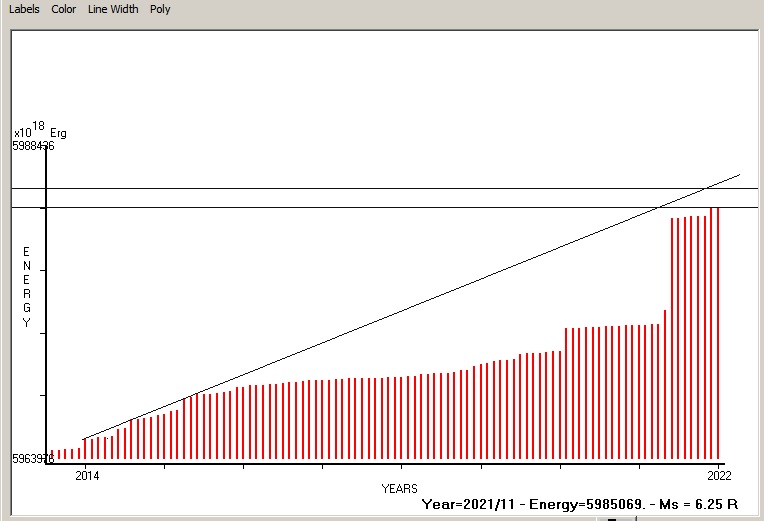Click the diagonal trend line mid-chart
764x521 pixels.
click(x=400, y=310)
